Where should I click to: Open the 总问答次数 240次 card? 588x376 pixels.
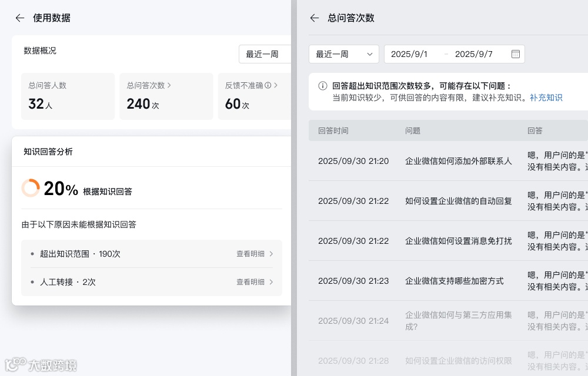pos(166,96)
